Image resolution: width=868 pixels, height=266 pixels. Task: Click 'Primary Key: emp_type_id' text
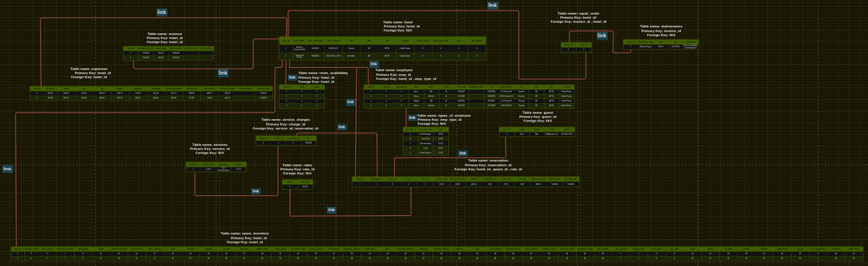coord(440,120)
